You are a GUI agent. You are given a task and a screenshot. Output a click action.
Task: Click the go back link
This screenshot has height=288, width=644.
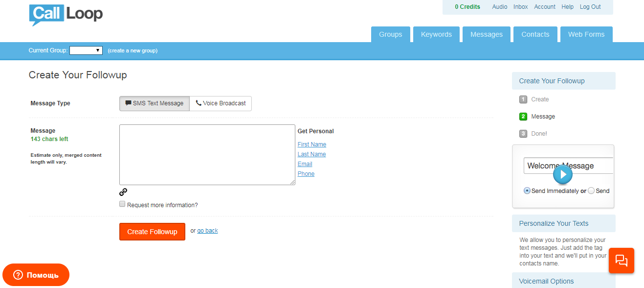tap(207, 230)
